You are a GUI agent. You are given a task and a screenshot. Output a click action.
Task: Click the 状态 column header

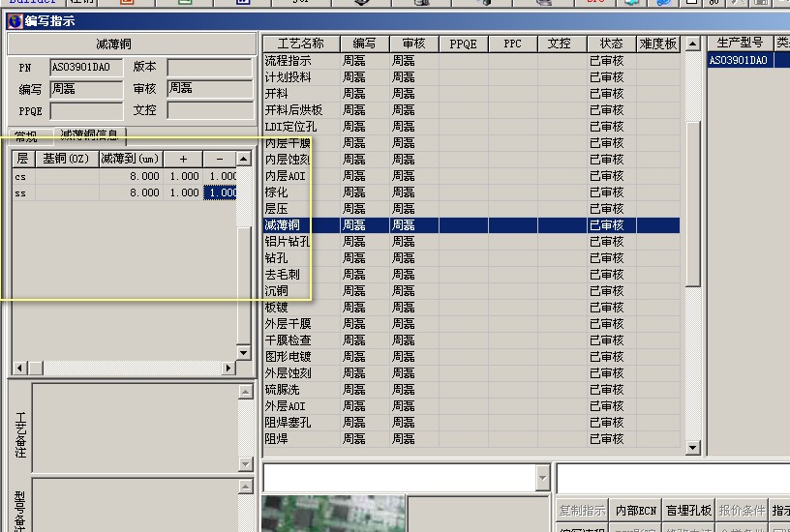coord(611,44)
